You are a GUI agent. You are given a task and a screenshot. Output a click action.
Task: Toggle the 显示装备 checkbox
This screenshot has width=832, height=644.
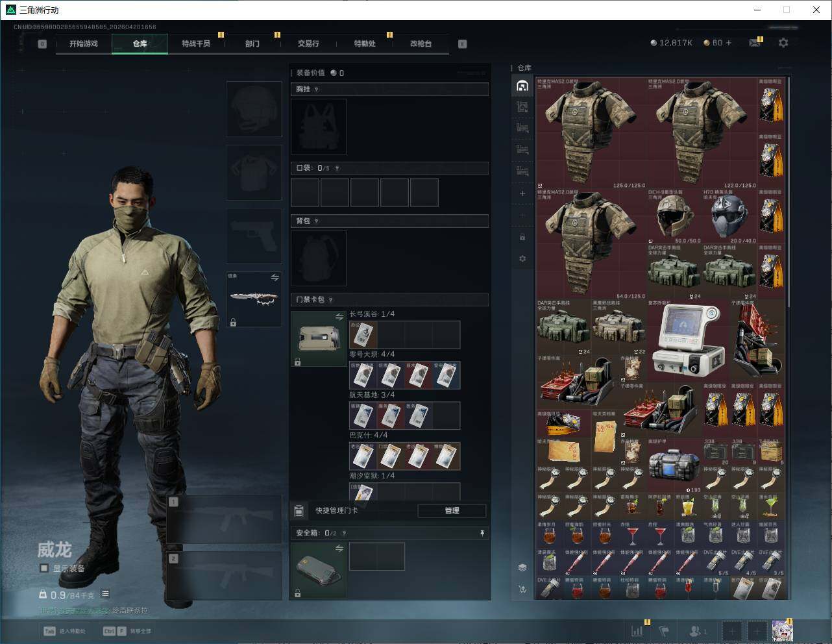click(44, 568)
